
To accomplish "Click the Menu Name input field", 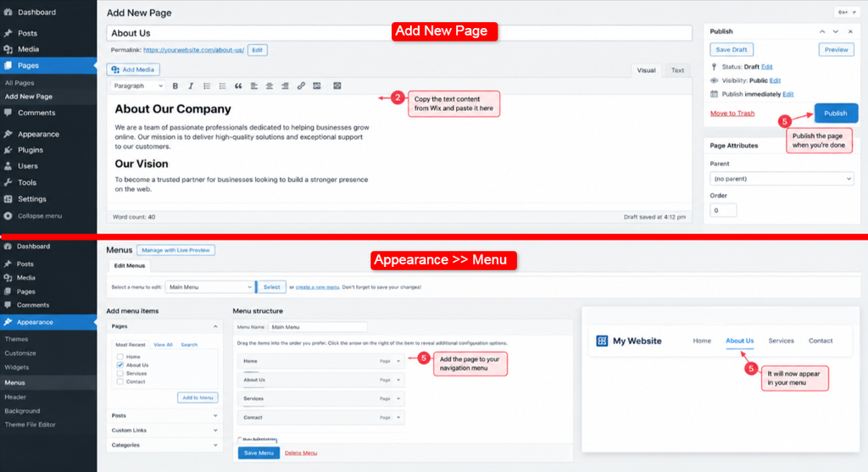I will (x=317, y=327).
